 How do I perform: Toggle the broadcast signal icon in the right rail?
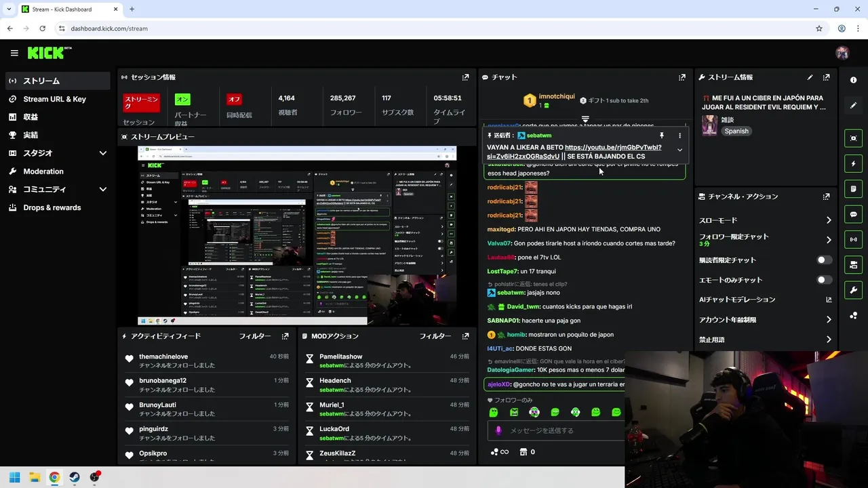[x=853, y=239]
